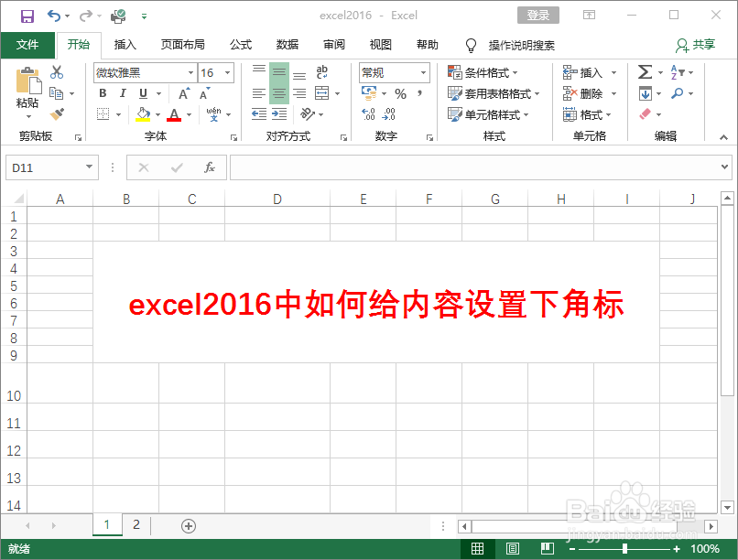Image resolution: width=738 pixels, height=560 pixels.
Task: Click the Decrease Indent icon
Action: click(259, 113)
